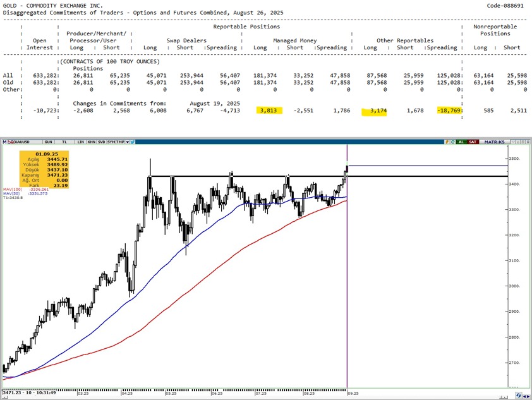Click the chart icon beside XAUUSD symbol
This screenshot has width=532, height=400.
pyautogui.click(x=11, y=142)
